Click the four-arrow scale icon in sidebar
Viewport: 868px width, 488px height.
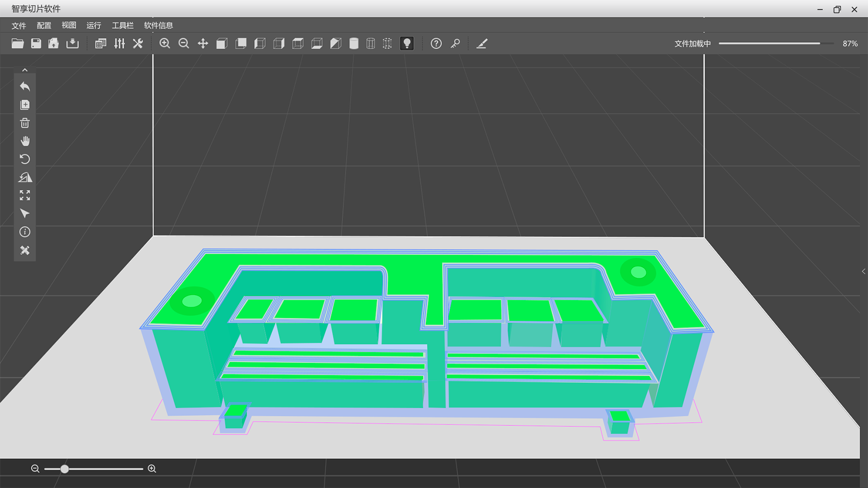coord(25,195)
